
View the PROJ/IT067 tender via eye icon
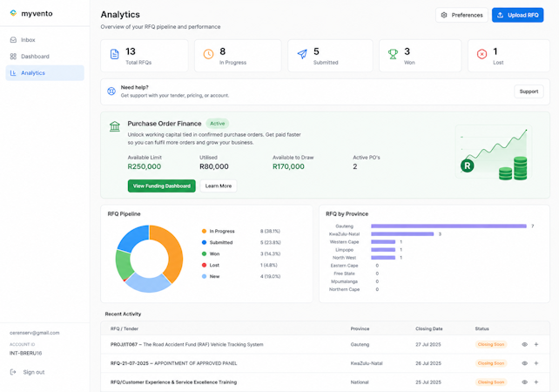pyautogui.click(x=524, y=345)
